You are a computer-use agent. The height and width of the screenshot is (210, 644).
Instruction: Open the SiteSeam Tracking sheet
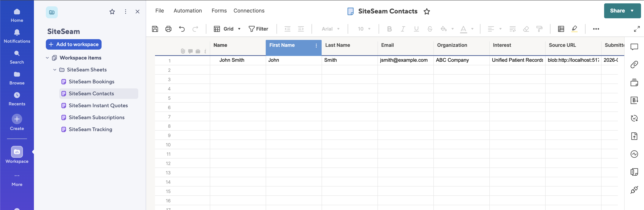pos(90,129)
